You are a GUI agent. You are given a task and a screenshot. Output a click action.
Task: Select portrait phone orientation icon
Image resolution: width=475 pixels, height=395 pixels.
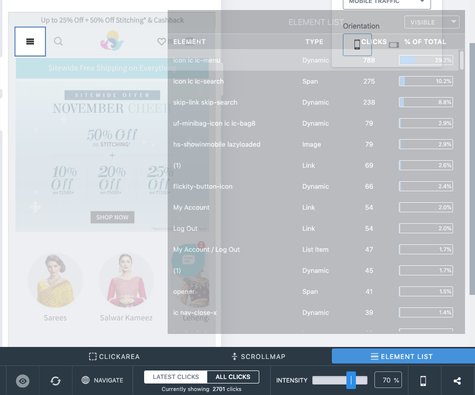pyautogui.click(x=357, y=44)
